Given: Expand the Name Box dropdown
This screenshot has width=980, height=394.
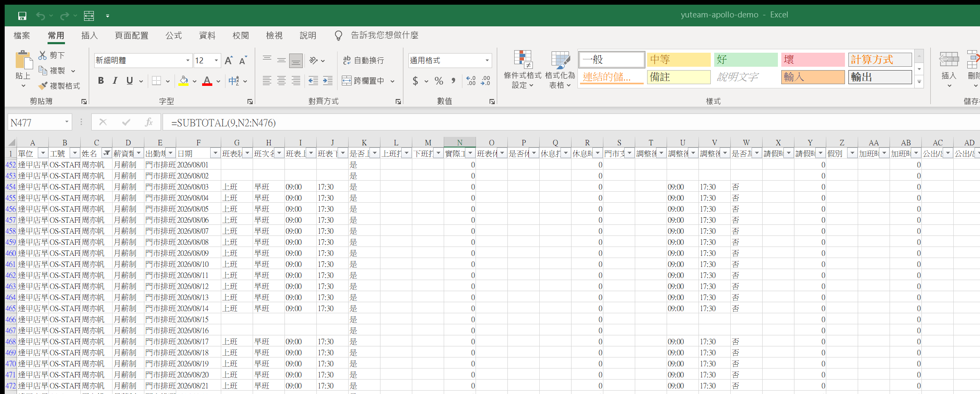Looking at the screenshot, I should click(67, 122).
